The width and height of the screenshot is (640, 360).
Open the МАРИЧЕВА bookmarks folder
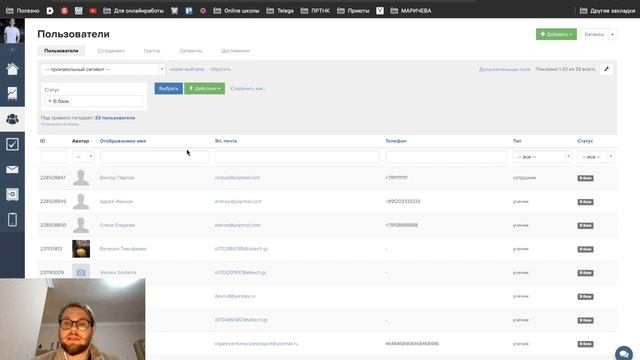tap(411, 11)
